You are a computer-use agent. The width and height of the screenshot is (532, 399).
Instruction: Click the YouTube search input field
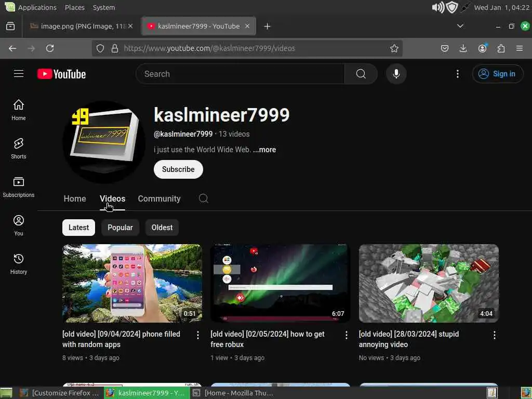coord(240,74)
